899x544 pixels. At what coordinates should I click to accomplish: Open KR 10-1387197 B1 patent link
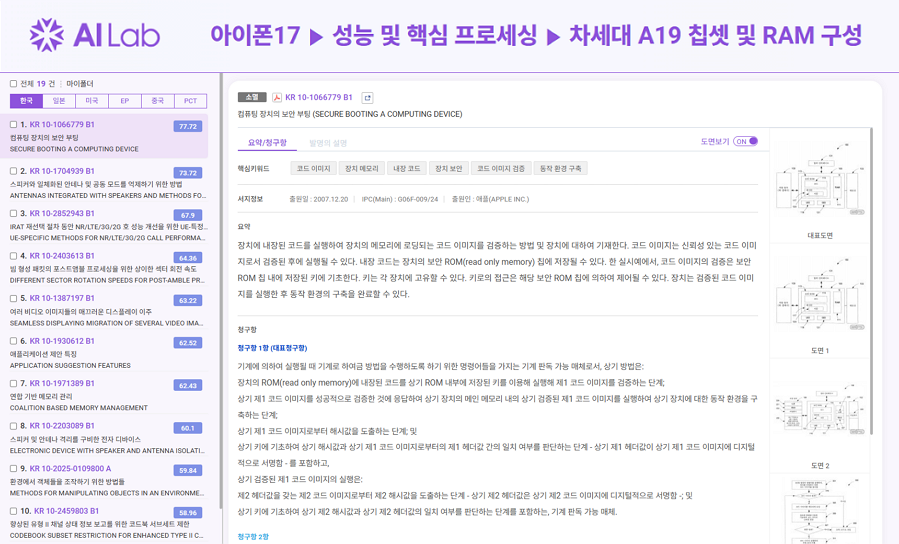[x=62, y=298]
